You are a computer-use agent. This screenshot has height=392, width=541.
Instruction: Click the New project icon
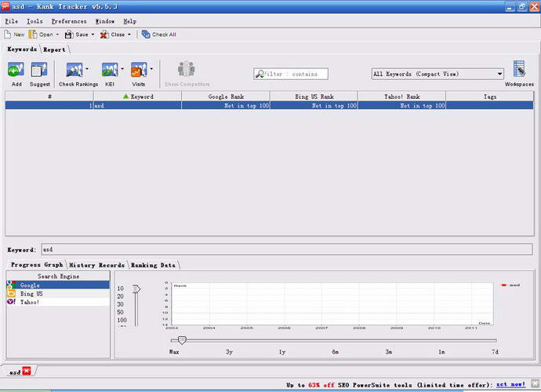click(8, 34)
